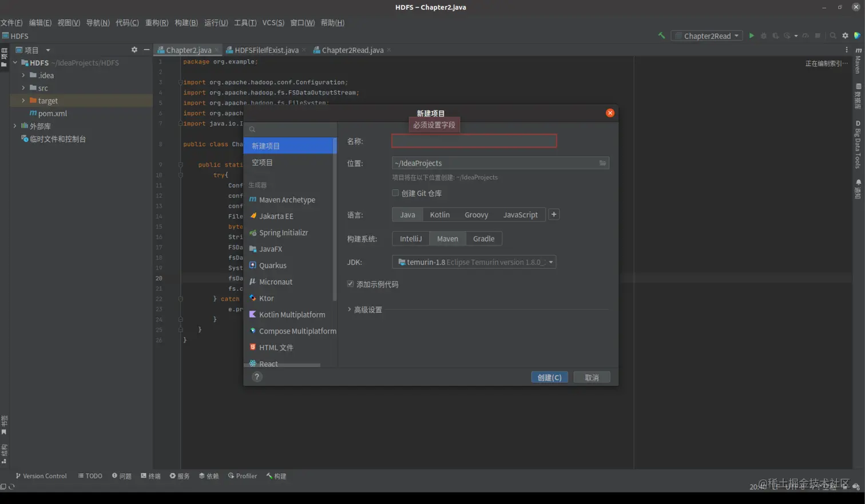Collapse project panel with the minus icon
This screenshot has height=504, width=865.
point(146,50)
